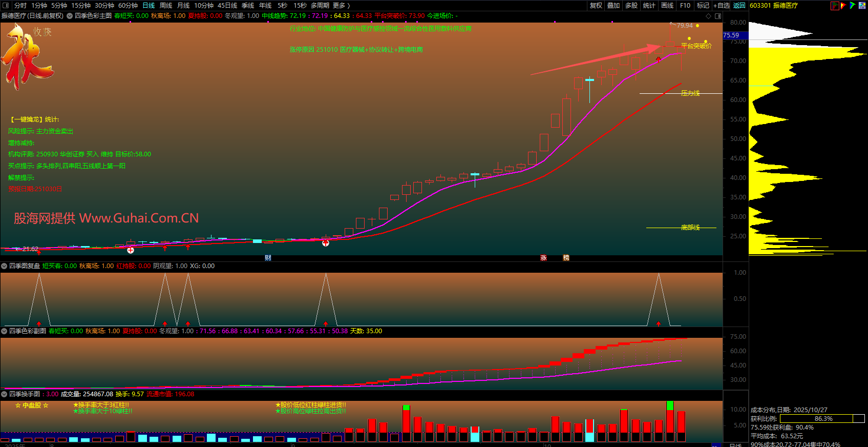The height and width of the screenshot is (447, 868).
Task: Click the cost distribution chart icon
Action: (x=835, y=6)
